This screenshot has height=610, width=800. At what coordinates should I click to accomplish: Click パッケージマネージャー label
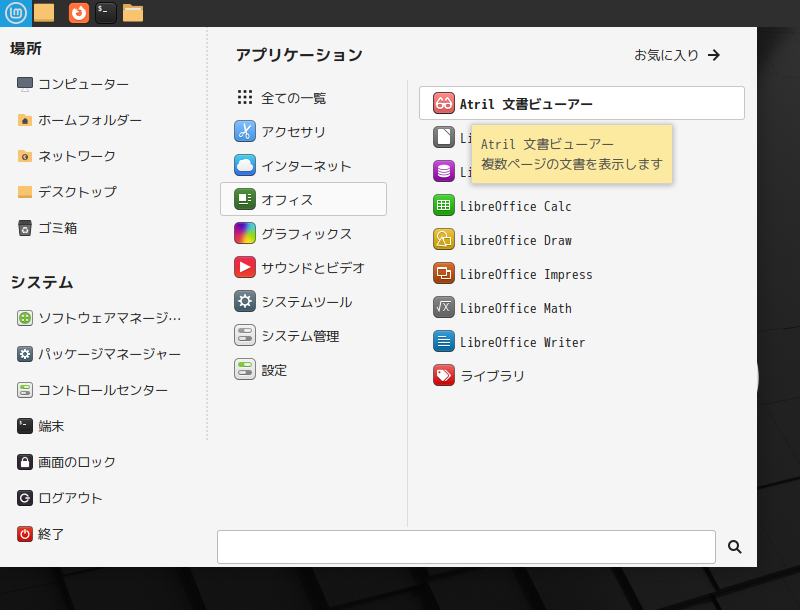[110, 354]
